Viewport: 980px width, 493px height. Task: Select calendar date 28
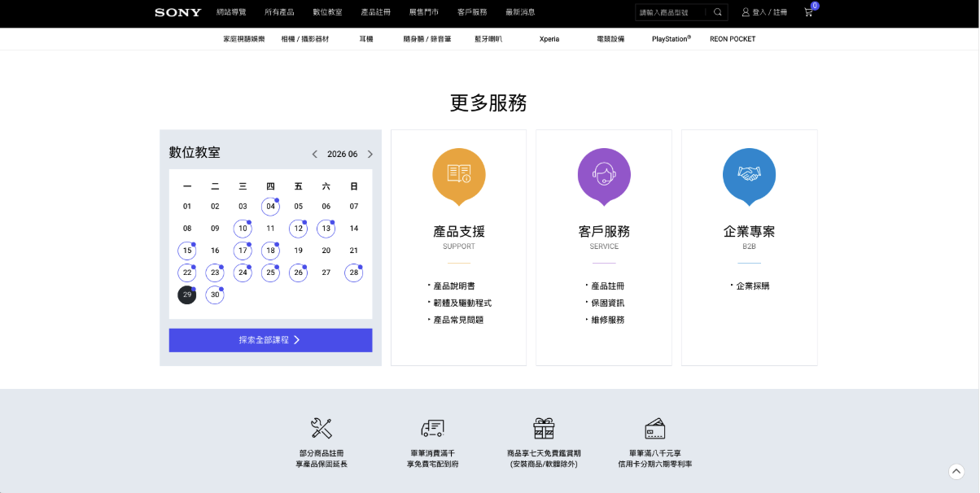click(x=353, y=273)
